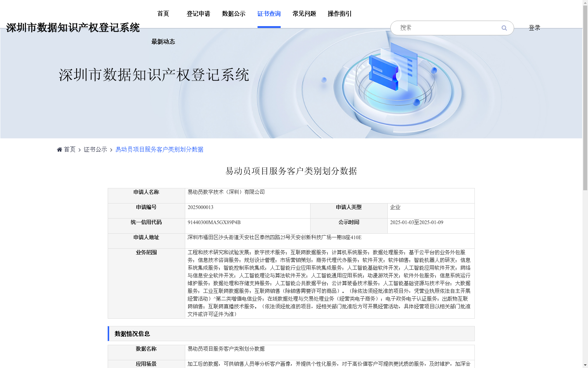Go to 首页 in the breadcrumb
Image resolution: width=588 pixels, height=368 pixels.
[x=69, y=149]
